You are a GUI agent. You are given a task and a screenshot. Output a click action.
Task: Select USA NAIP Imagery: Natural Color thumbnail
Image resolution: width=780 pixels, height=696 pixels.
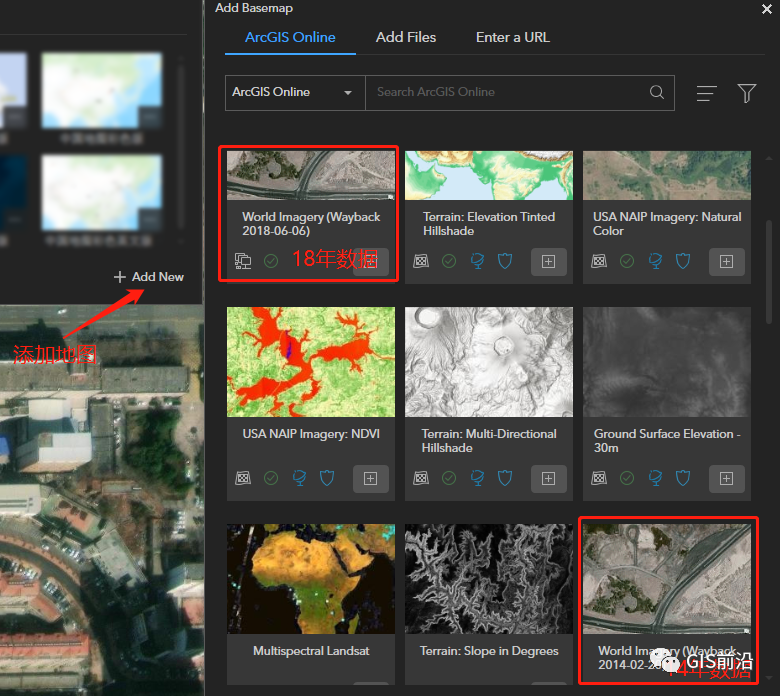[667, 175]
